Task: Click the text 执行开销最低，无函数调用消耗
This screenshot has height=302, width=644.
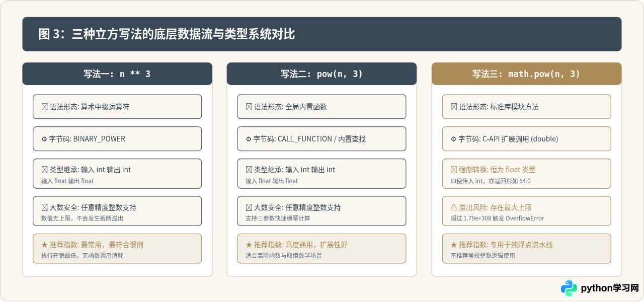Action: click(x=82, y=256)
